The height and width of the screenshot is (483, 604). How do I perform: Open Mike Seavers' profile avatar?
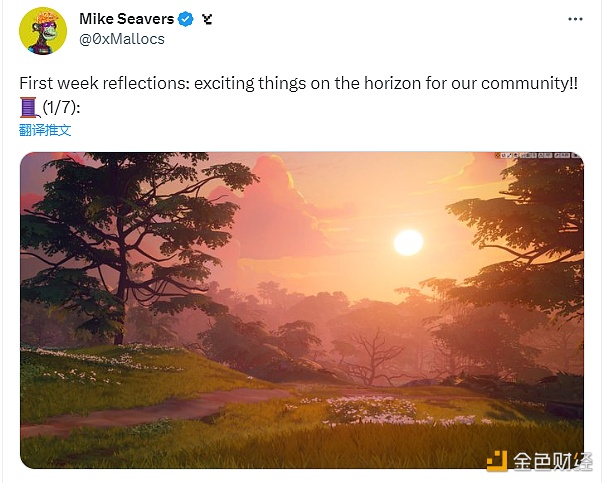(43, 30)
